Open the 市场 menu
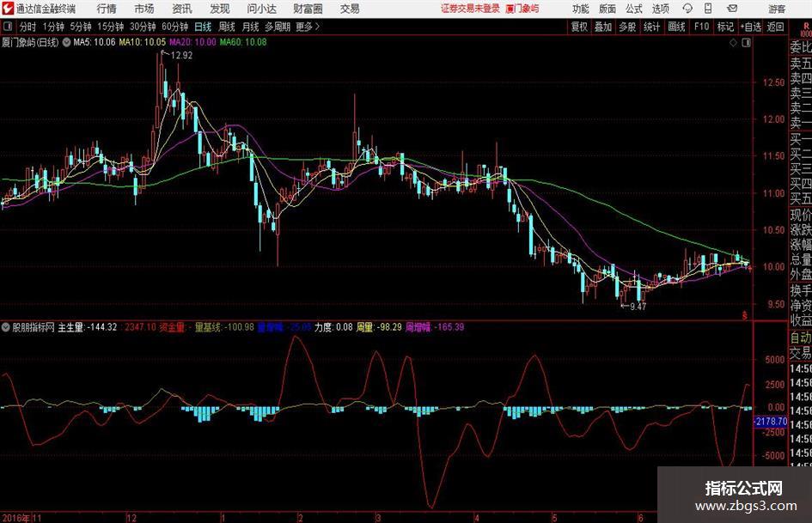Image resolution: width=812 pixels, height=523 pixels. [144, 9]
